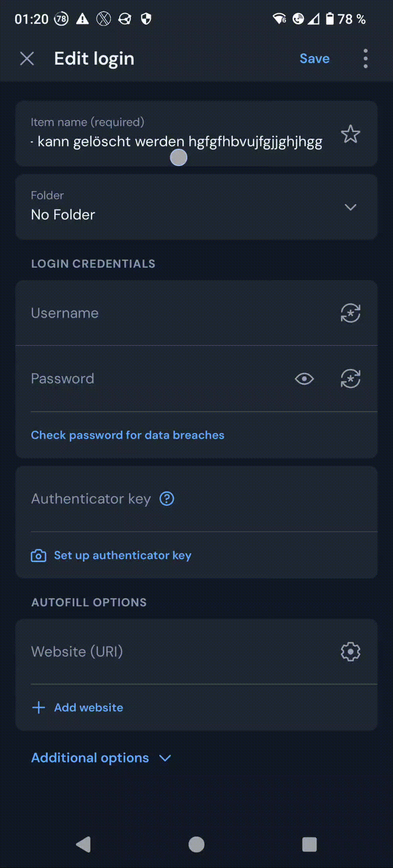
Task: Expand the Folder dropdown
Action: [350, 207]
